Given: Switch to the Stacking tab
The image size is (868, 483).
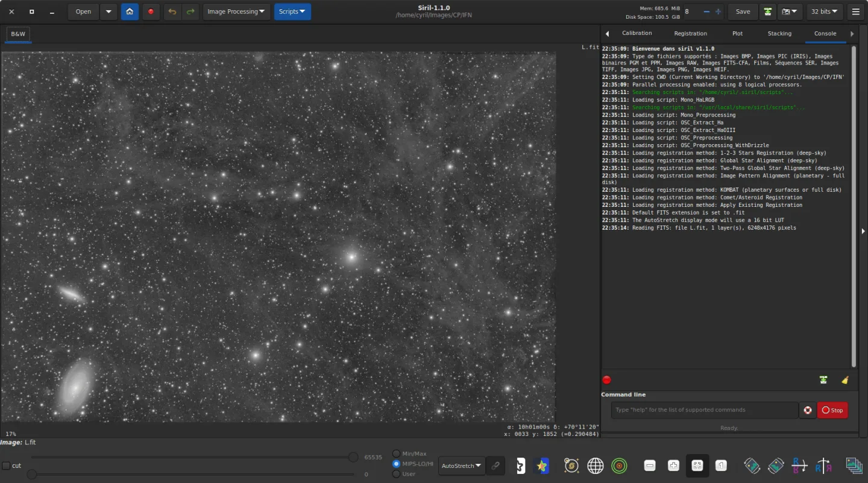Looking at the screenshot, I should (779, 33).
